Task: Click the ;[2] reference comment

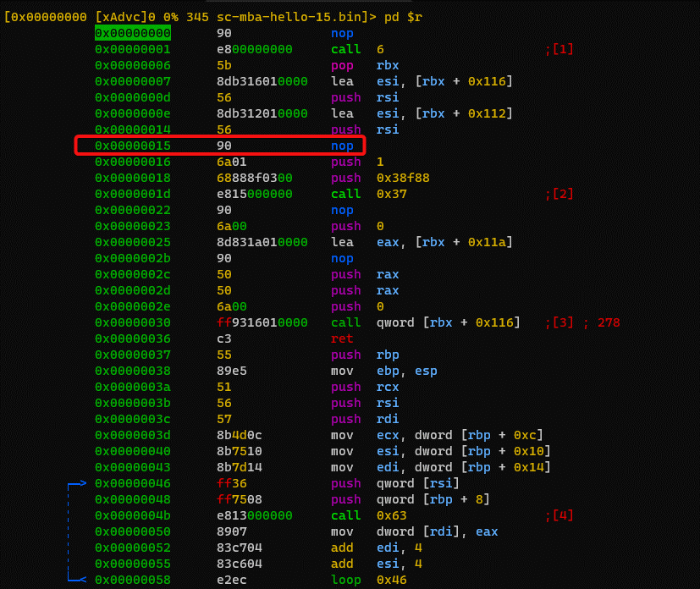Action: coord(559,194)
